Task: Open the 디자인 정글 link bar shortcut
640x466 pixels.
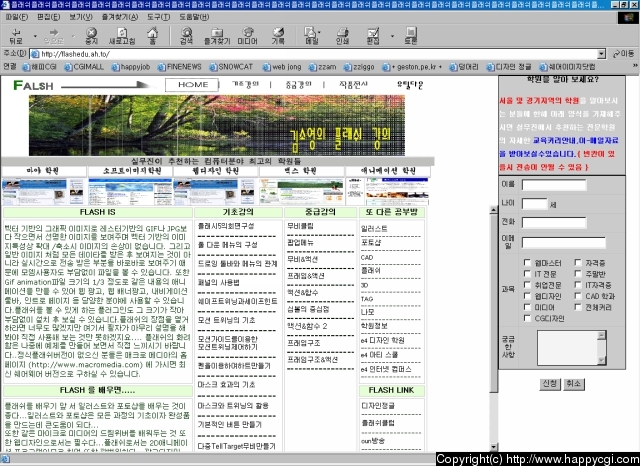Action: [x=509, y=67]
